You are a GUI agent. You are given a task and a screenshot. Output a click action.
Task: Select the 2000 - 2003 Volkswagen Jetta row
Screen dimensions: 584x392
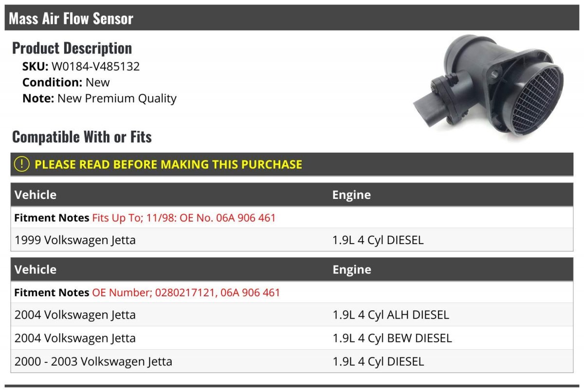click(93, 361)
